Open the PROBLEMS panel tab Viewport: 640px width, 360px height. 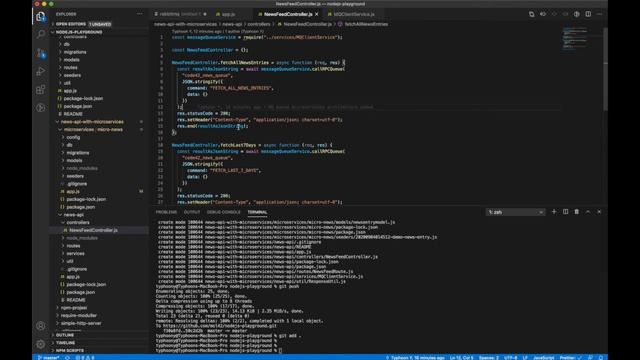(x=166, y=212)
